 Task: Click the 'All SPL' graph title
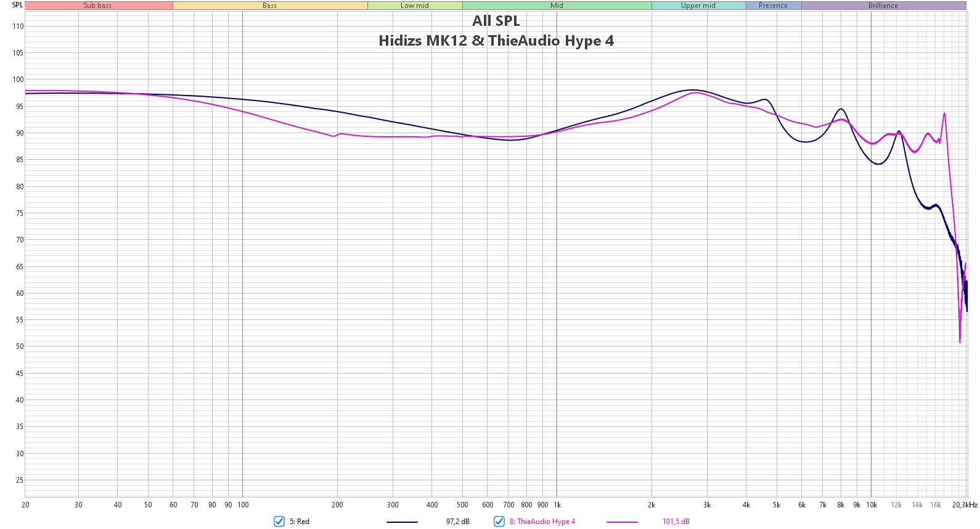click(496, 21)
